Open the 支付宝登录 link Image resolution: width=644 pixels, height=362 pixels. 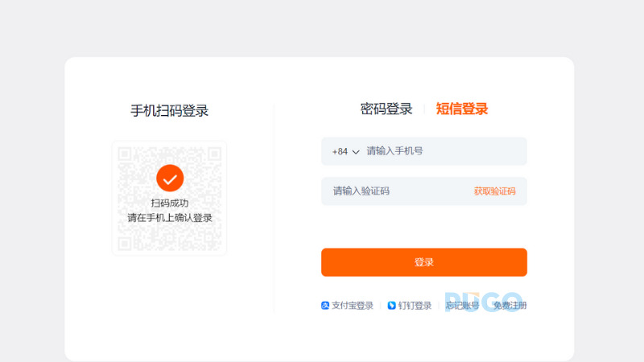pyautogui.click(x=353, y=306)
